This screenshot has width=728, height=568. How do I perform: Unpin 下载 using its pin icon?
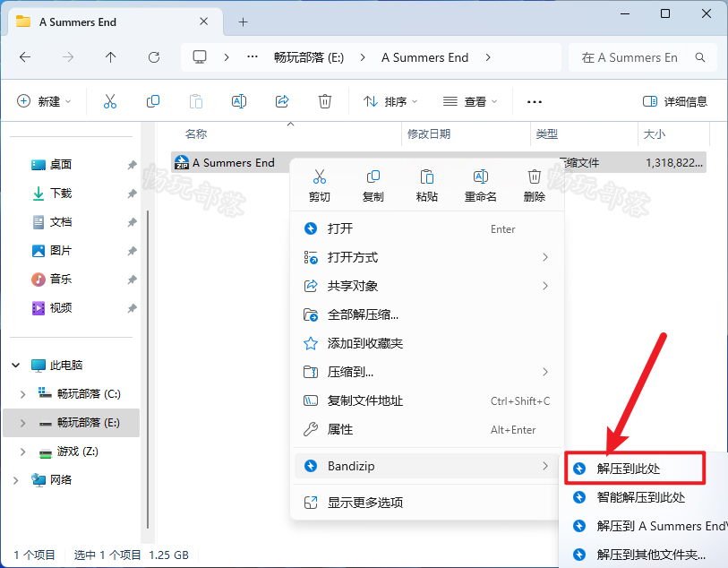click(133, 194)
